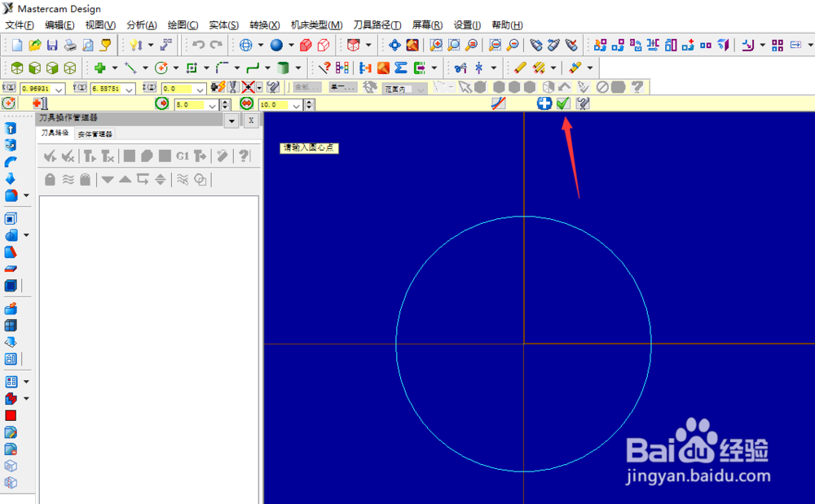This screenshot has height=504, width=815.
Task: Open the operations manager panel dropdown arrow
Action: coord(231,121)
